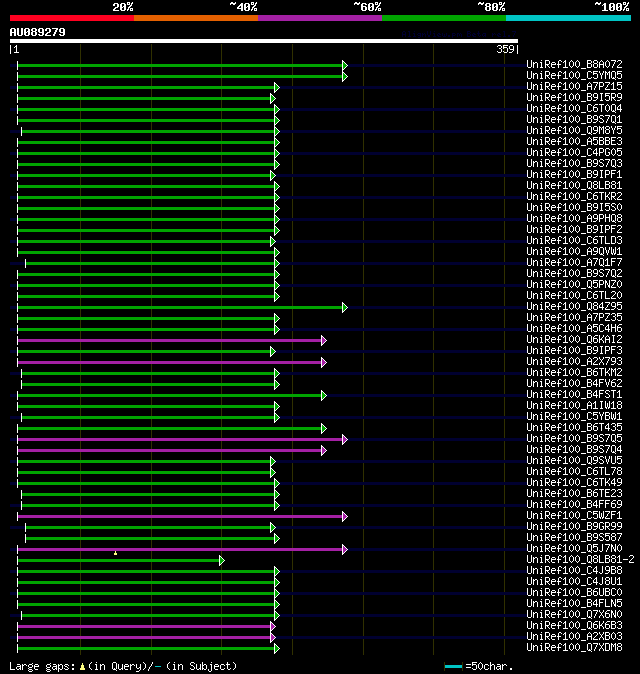Open hit UniRef100_Q8LB81-2
Screen dimensions: 640x674
click(x=580, y=559)
